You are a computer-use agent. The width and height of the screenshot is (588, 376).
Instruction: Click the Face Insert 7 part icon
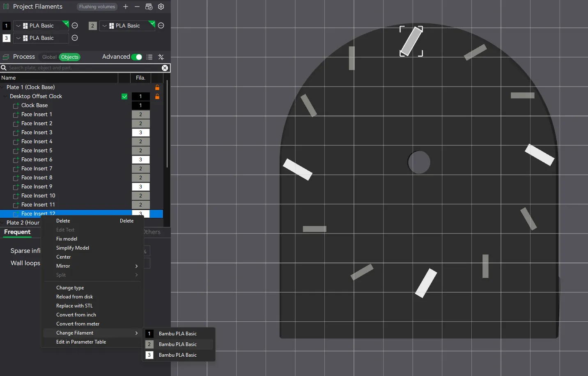(16, 169)
